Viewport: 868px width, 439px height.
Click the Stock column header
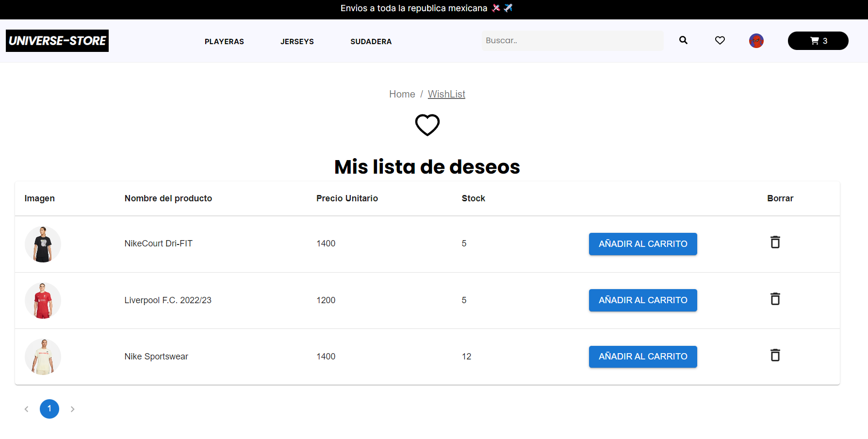pos(474,198)
